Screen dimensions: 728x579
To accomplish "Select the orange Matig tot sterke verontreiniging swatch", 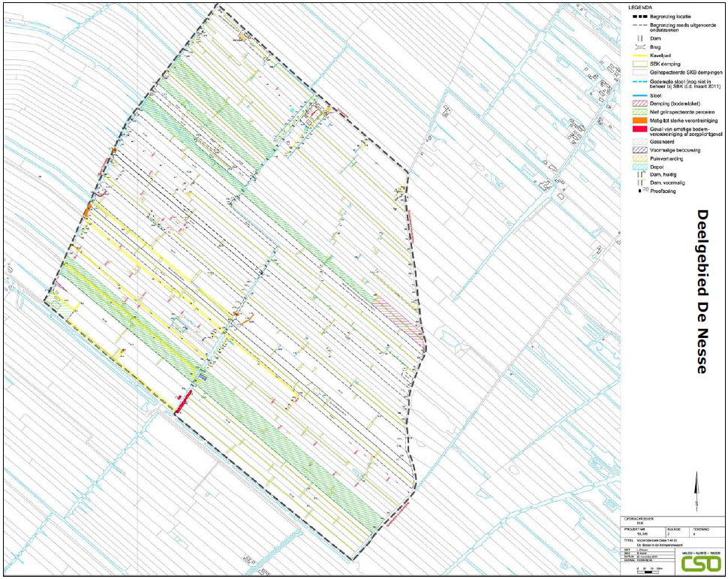I will tap(636, 119).
